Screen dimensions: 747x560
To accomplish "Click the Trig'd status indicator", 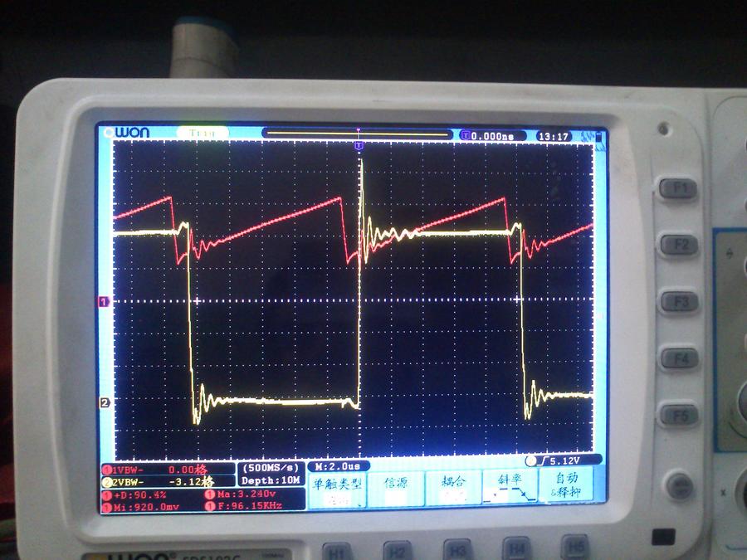I will [x=203, y=133].
